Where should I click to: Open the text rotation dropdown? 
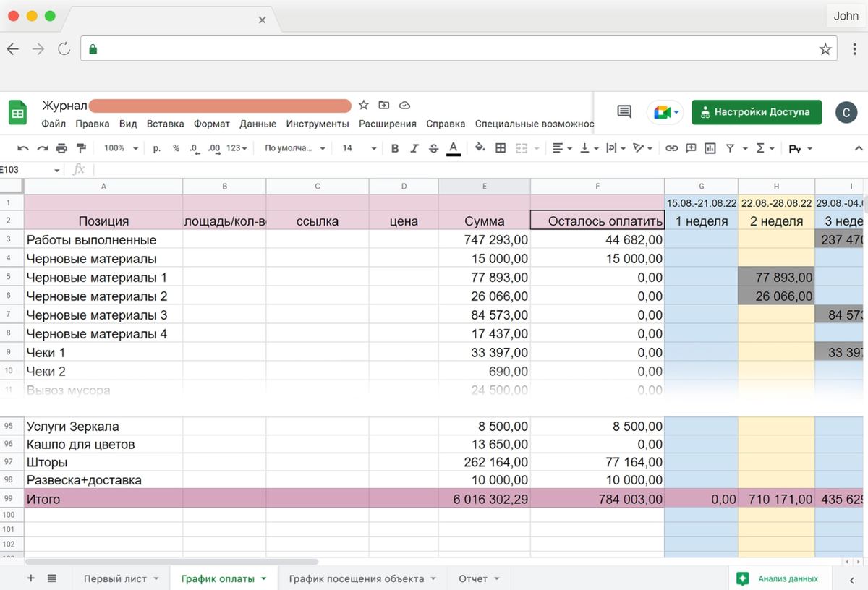tap(642, 148)
